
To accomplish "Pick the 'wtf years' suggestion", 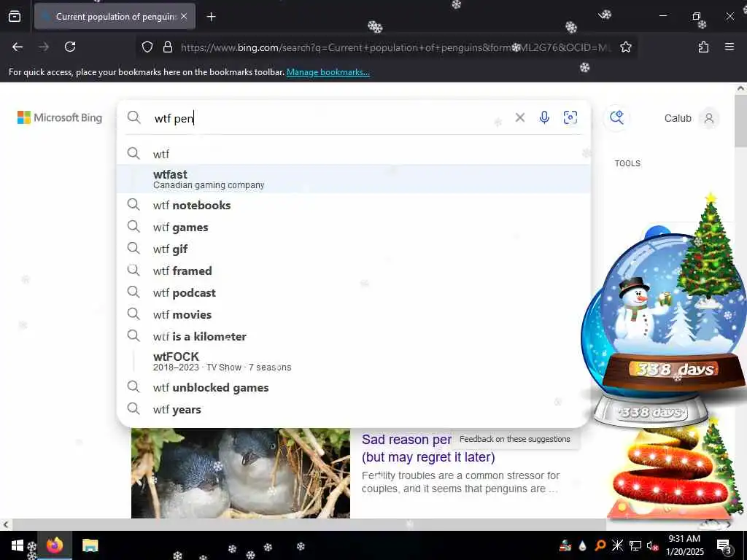I will click(354, 410).
